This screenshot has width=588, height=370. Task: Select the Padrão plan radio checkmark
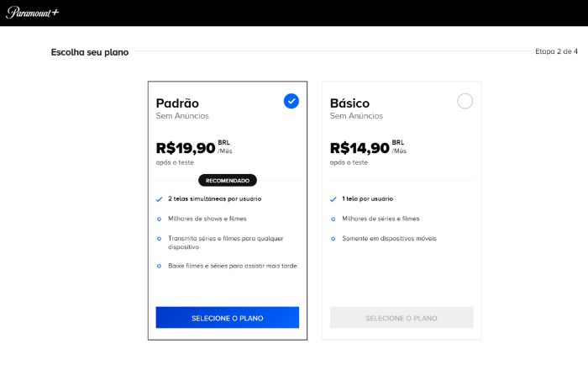pyautogui.click(x=291, y=101)
